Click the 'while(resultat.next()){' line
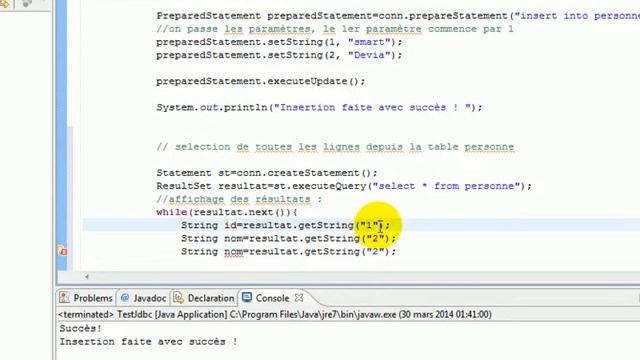Image resolution: width=640 pixels, height=360 pixels. [x=227, y=212]
